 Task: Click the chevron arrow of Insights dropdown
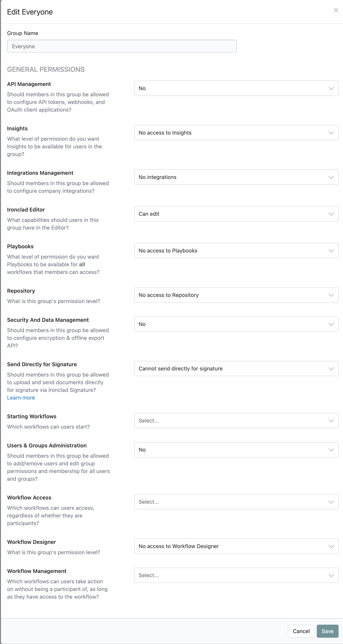(x=331, y=133)
